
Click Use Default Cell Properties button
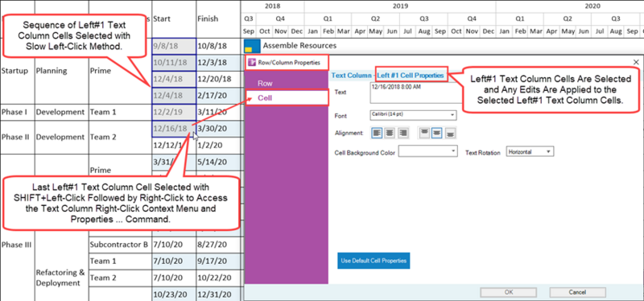click(x=374, y=261)
